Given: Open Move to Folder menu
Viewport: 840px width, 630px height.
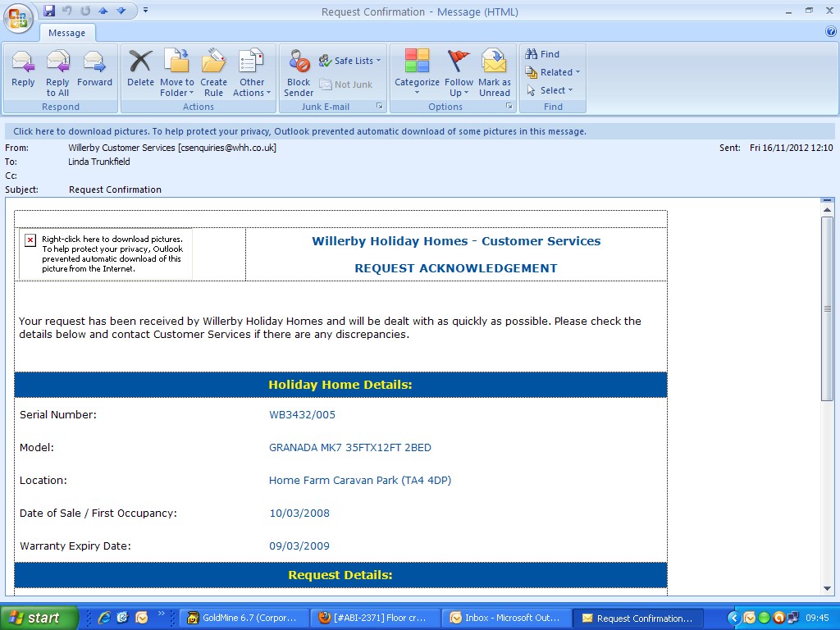Looking at the screenshot, I should click(177, 73).
